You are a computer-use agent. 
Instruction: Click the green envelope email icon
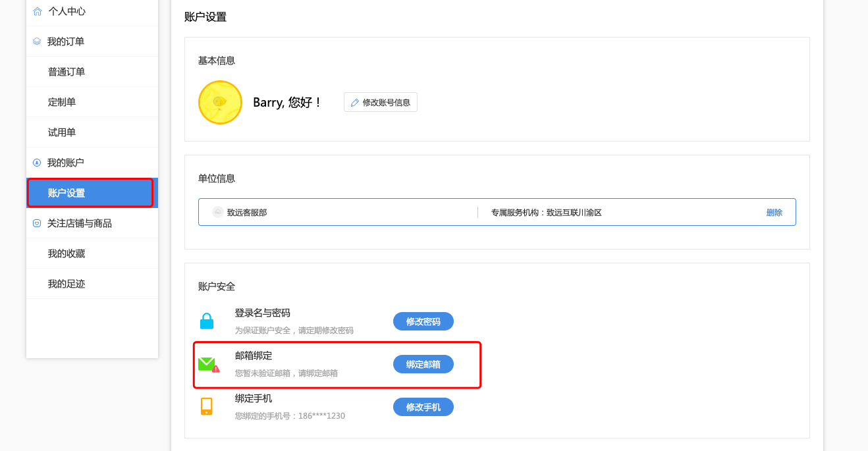pyautogui.click(x=209, y=364)
